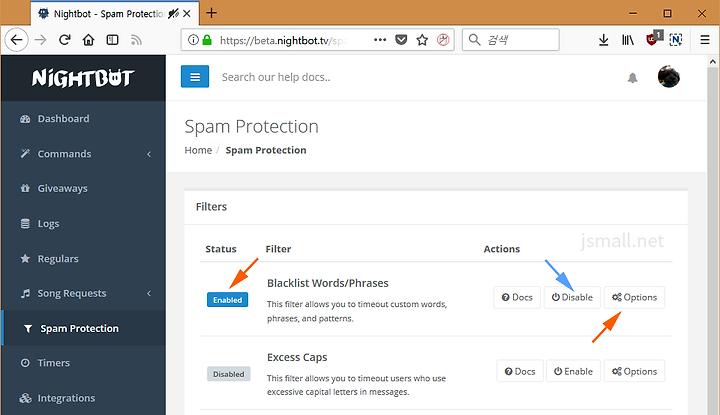This screenshot has width=720, height=415.
Task: Click the Home breadcrumb link
Action: tap(198, 150)
